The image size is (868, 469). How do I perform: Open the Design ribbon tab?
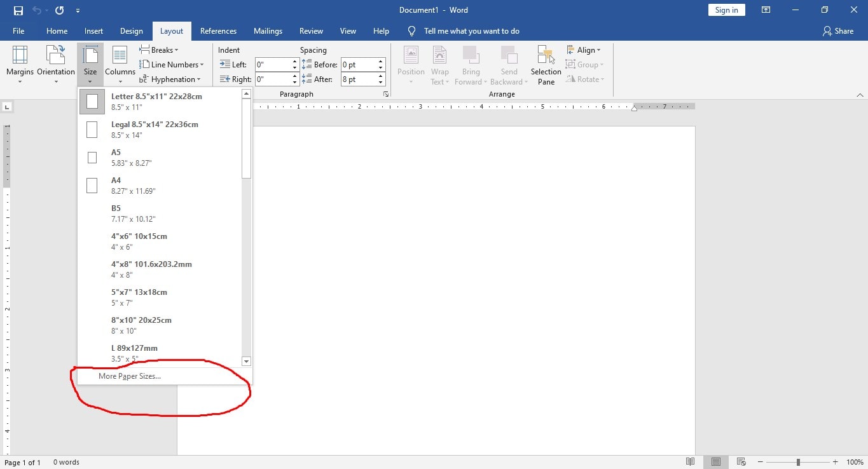coord(132,31)
